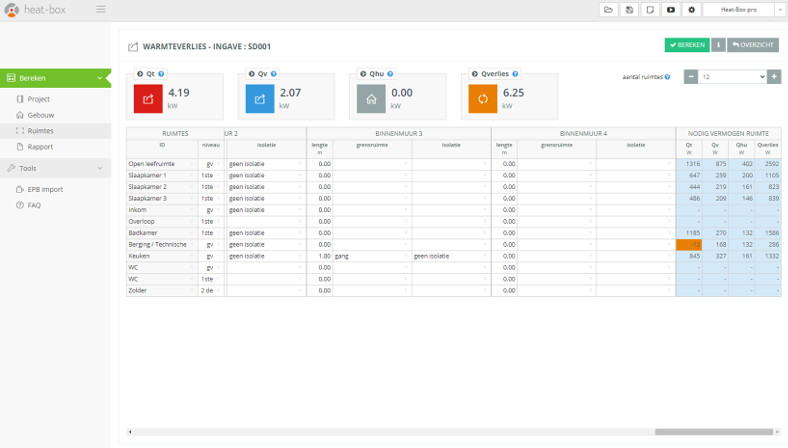Open Rapport in sidebar
Image resolution: width=788 pixels, height=448 pixels.
point(40,146)
